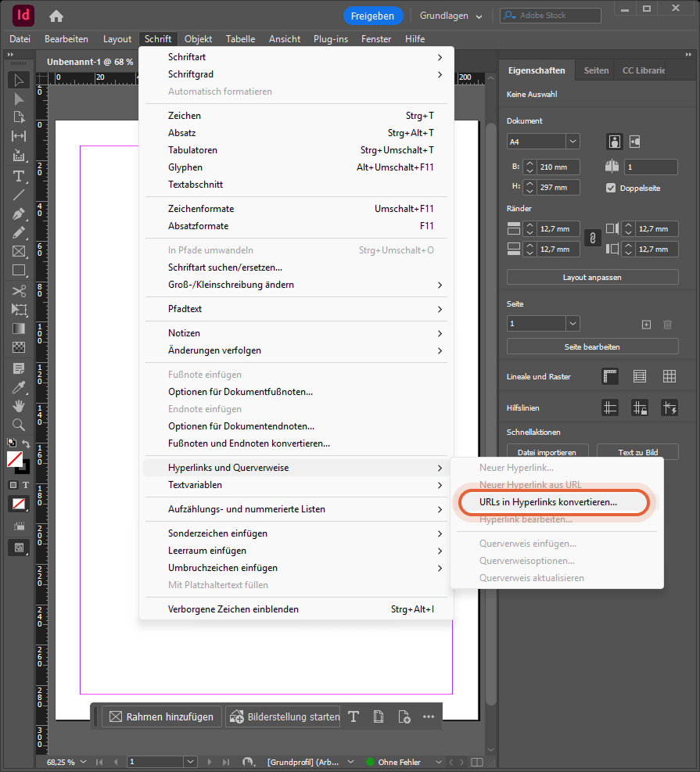Image resolution: width=700 pixels, height=772 pixels.
Task: Select the Pen tool
Action: [x=19, y=214]
